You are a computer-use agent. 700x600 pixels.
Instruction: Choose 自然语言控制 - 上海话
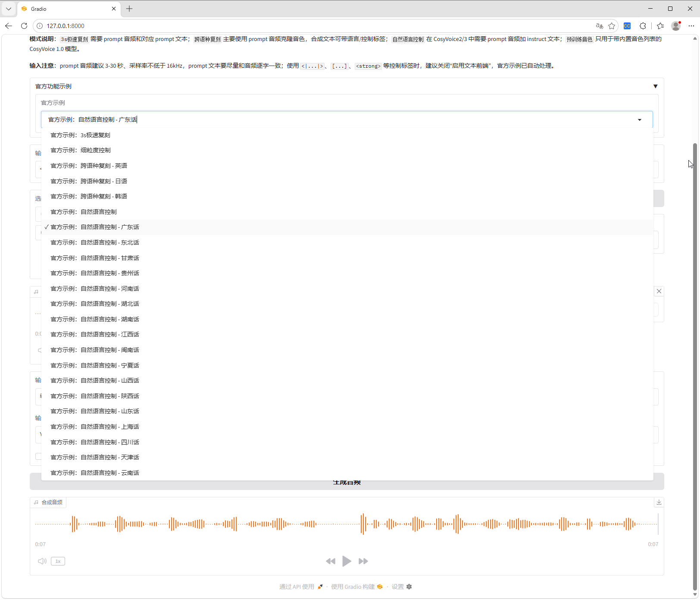point(347,427)
